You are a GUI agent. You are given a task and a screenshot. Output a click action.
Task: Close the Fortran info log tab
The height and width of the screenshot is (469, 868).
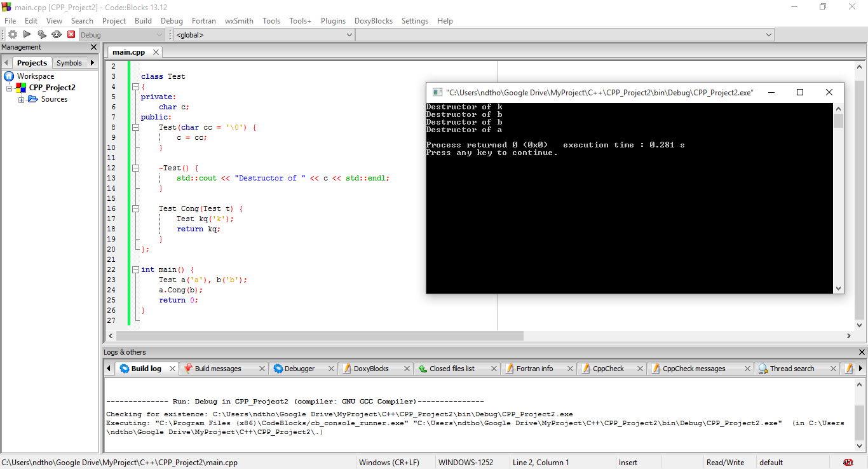click(571, 368)
